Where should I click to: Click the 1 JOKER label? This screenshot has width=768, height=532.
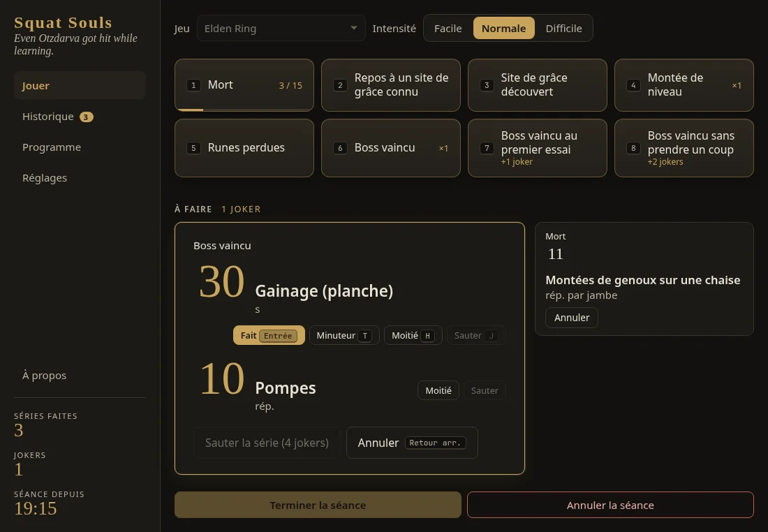click(241, 209)
